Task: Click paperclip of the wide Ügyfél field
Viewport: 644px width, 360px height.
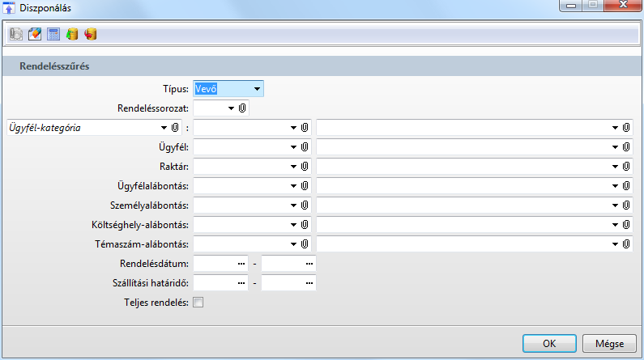Action: (626, 146)
